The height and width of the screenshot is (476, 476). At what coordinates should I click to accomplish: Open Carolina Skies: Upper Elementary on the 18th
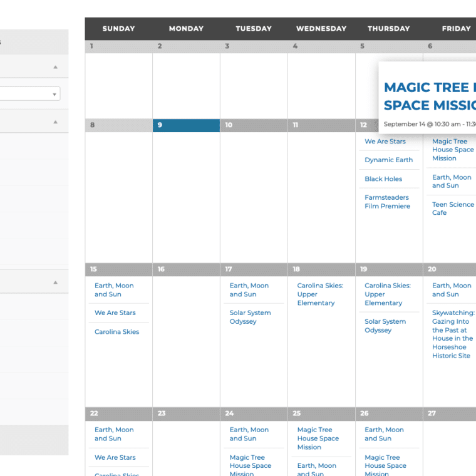(319, 294)
